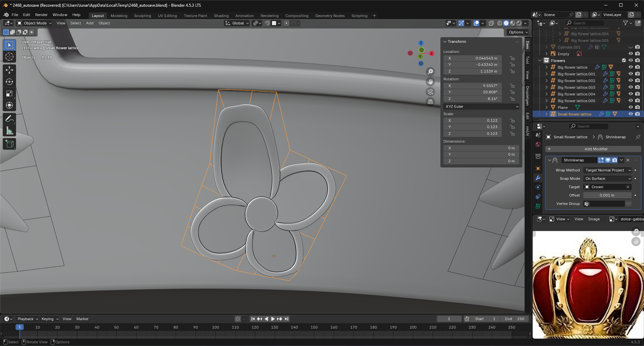
Task: Toggle lock on Location X
Action: [512, 58]
